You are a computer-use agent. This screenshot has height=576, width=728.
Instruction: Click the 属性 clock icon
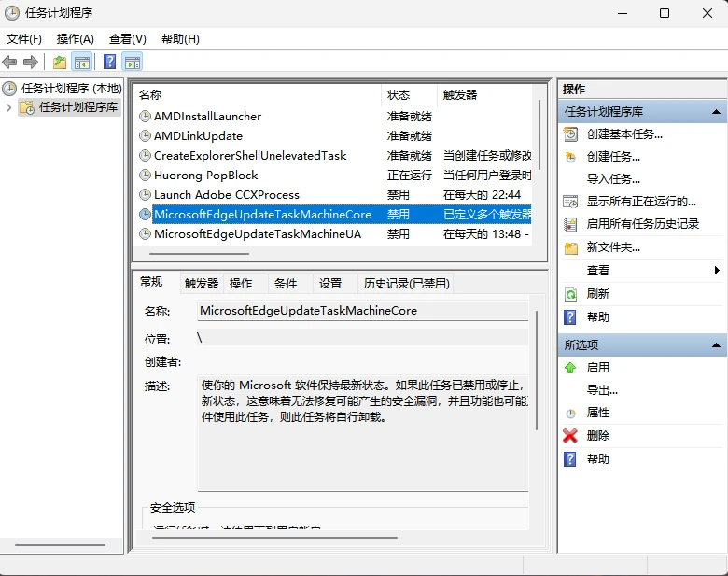pos(570,413)
